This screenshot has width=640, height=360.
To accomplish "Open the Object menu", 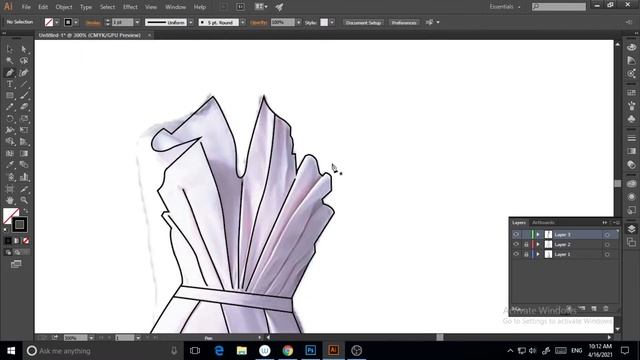I will click(64, 7).
